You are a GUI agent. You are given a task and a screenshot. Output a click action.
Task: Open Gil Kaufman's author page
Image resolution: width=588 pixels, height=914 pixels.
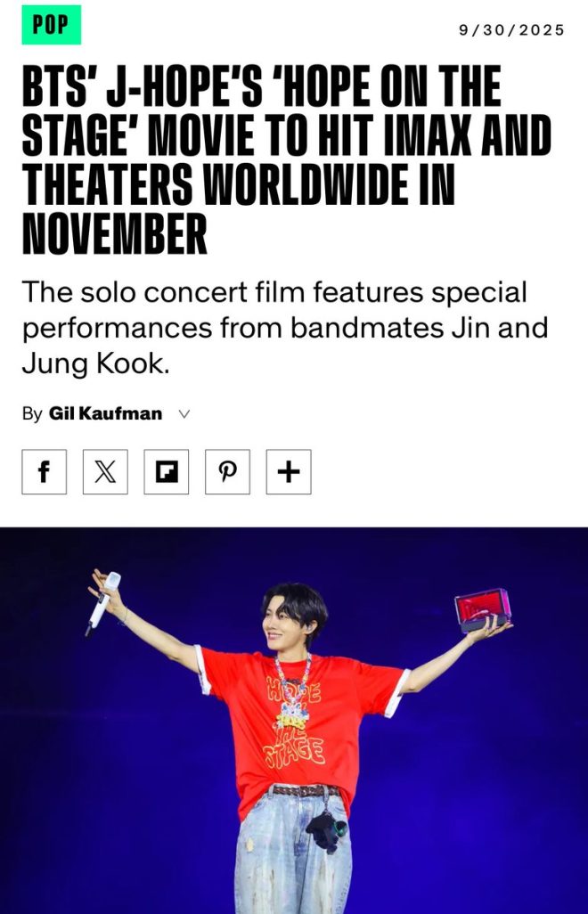coord(105,413)
